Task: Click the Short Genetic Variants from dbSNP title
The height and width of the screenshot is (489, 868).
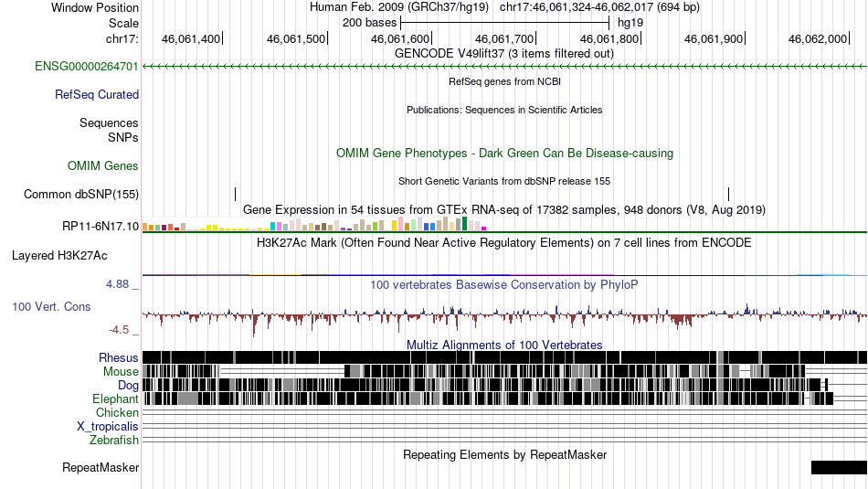Action: click(504, 181)
